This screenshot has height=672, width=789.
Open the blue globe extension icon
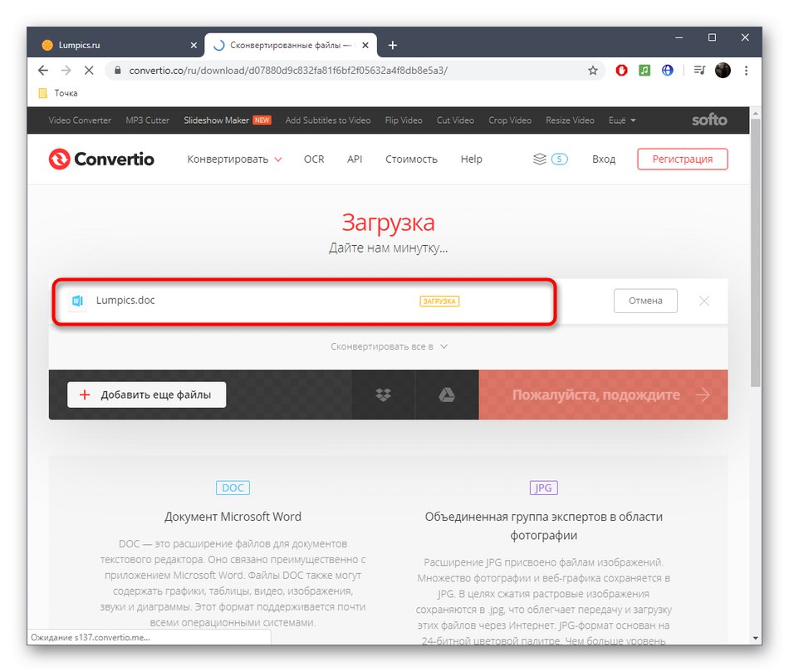click(x=668, y=71)
